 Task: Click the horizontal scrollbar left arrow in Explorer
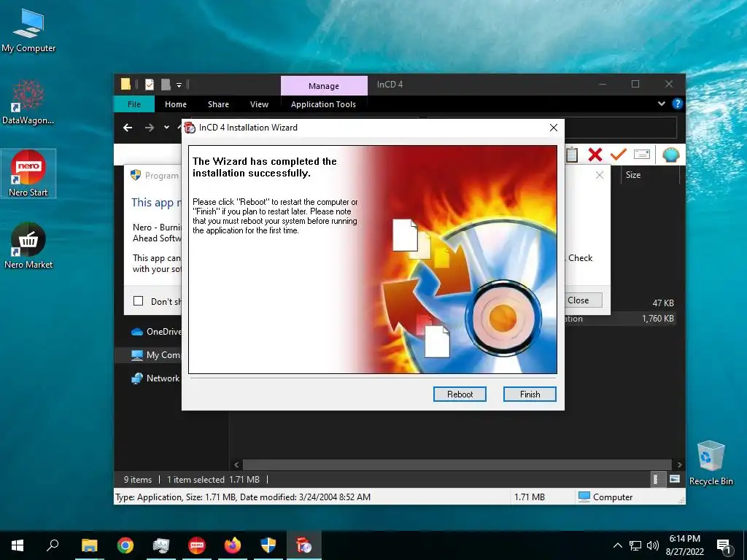pos(236,464)
